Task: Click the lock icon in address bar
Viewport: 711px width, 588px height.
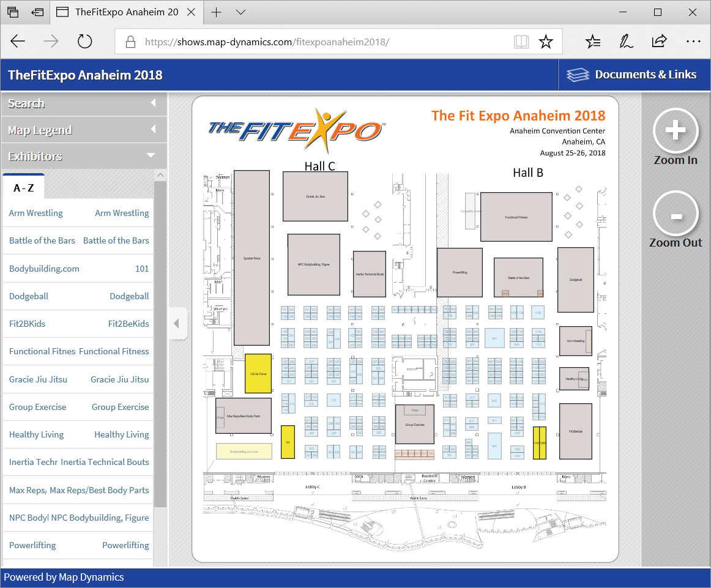Action: (130, 42)
